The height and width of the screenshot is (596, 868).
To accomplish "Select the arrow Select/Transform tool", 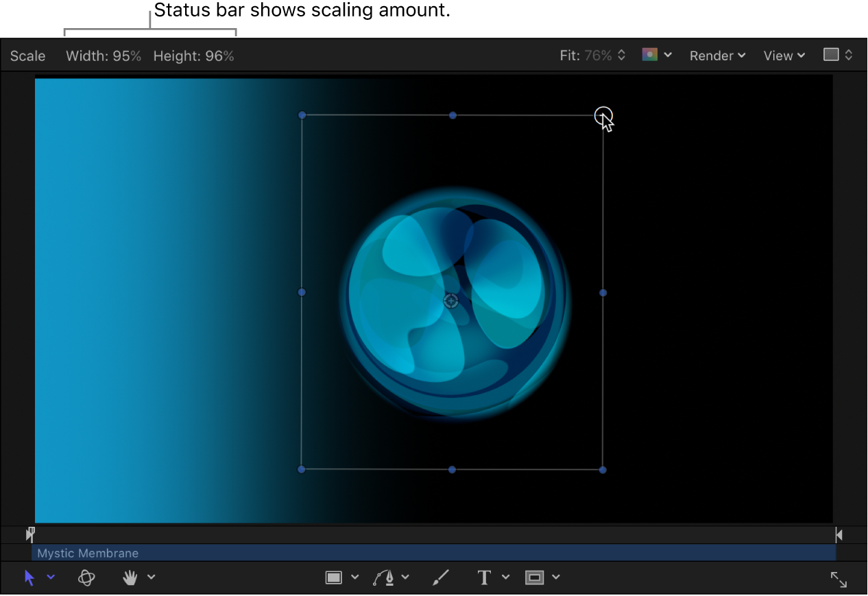I will pos(29,578).
